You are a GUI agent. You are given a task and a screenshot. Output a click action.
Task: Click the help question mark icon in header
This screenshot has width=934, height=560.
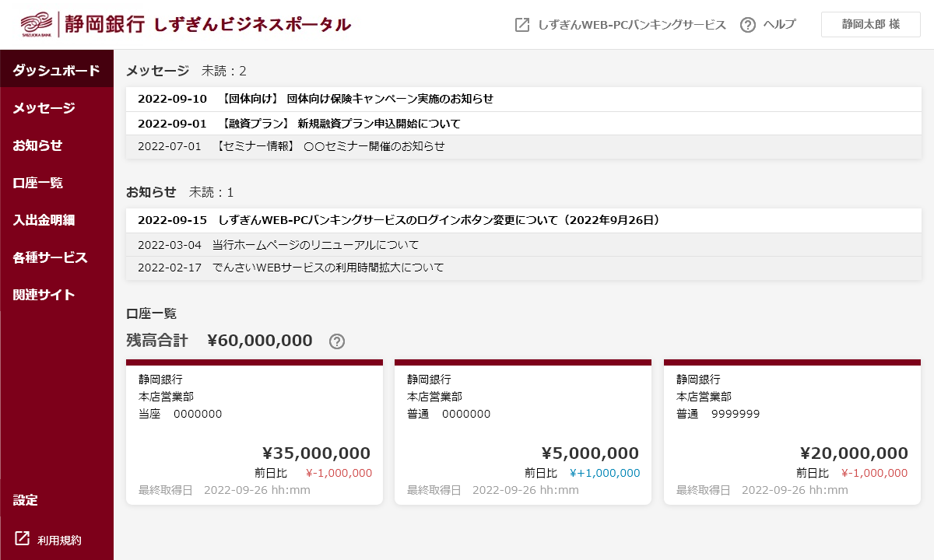[x=748, y=25]
